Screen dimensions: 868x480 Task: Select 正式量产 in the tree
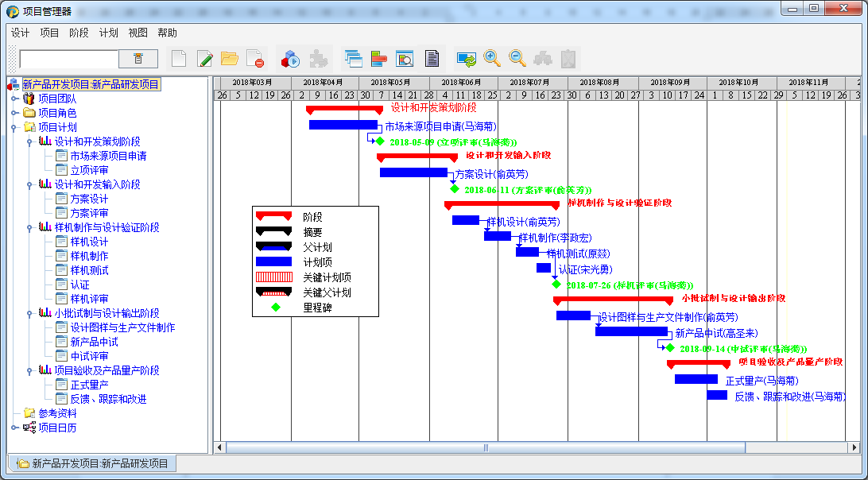coord(89,385)
